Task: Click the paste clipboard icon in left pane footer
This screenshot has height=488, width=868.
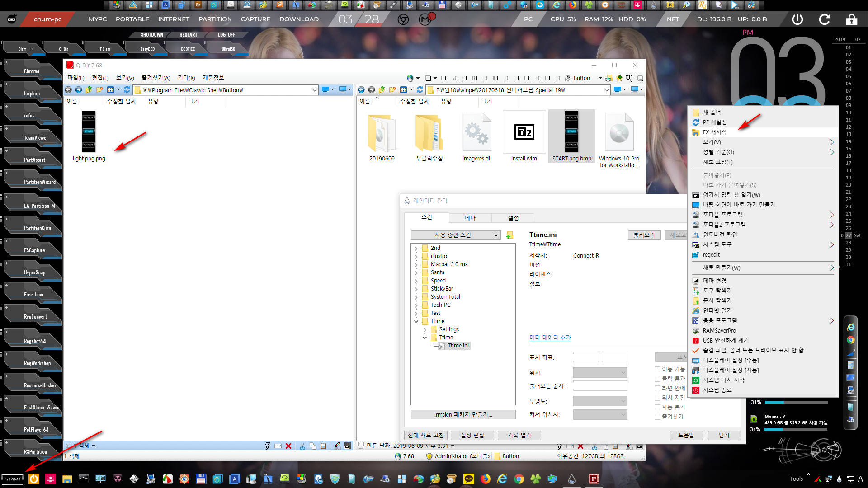Action: coord(323,446)
